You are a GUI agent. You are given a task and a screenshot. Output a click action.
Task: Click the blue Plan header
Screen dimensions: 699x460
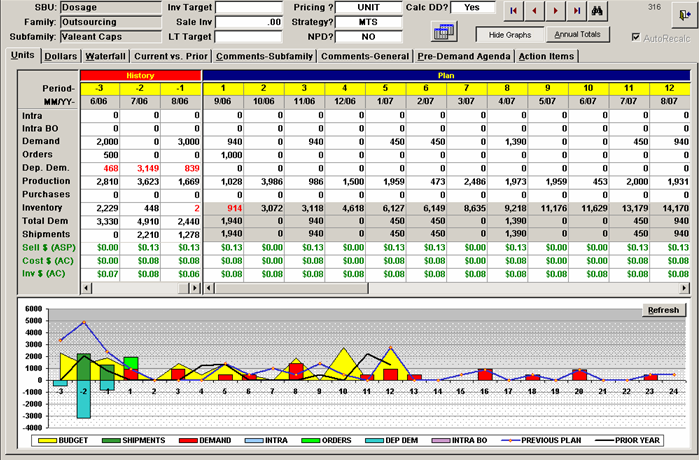coord(446,75)
